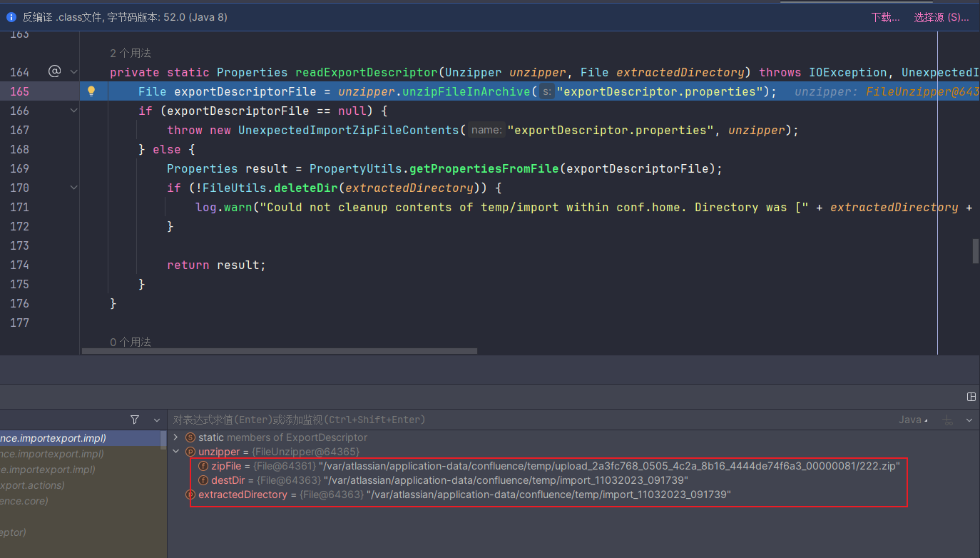Fold the if block at line 166
The height and width of the screenshot is (558, 980).
pos(73,111)
